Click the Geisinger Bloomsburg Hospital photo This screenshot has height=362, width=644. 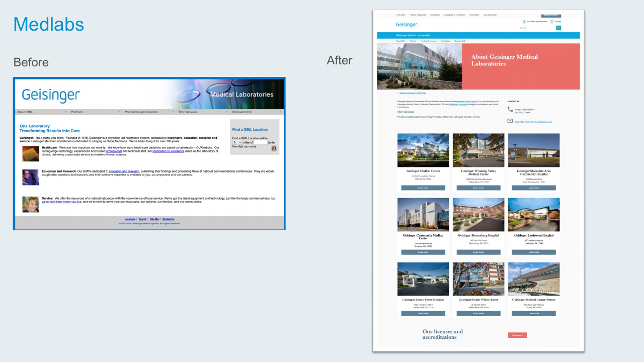coord(478,215)
